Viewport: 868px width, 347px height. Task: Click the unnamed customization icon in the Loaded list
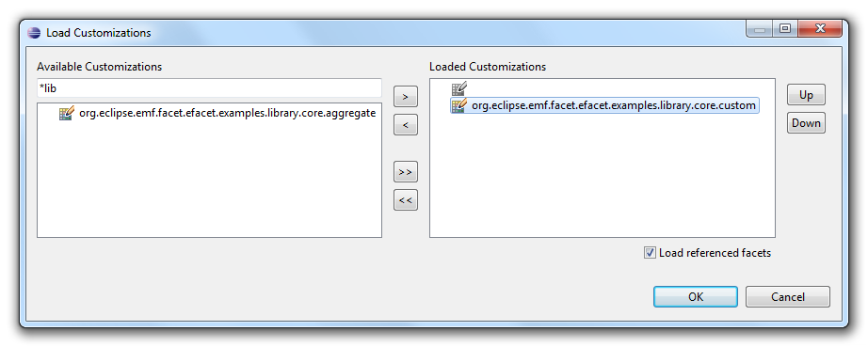click(458, 89)
